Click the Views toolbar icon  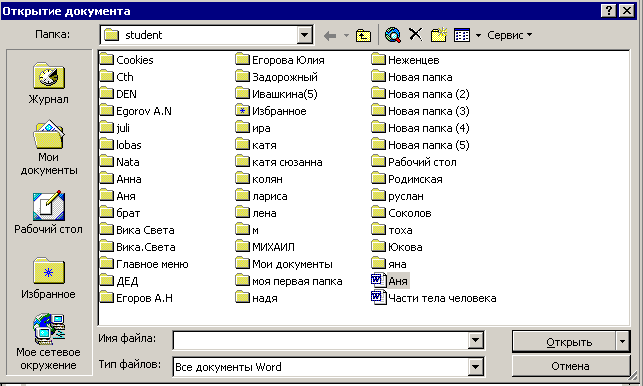462,35
